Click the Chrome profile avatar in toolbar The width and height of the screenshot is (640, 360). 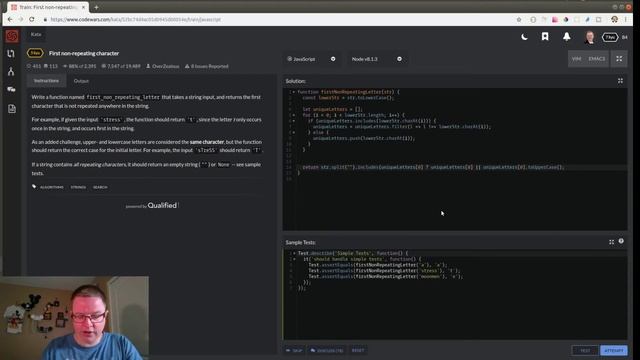(614, 19)
